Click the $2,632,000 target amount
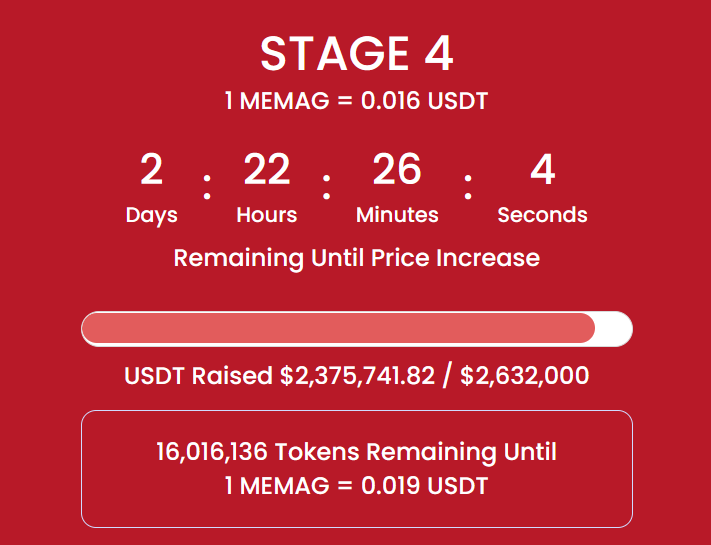The width and height of the screenshot is (711, 545). click(x=525, y=376)
